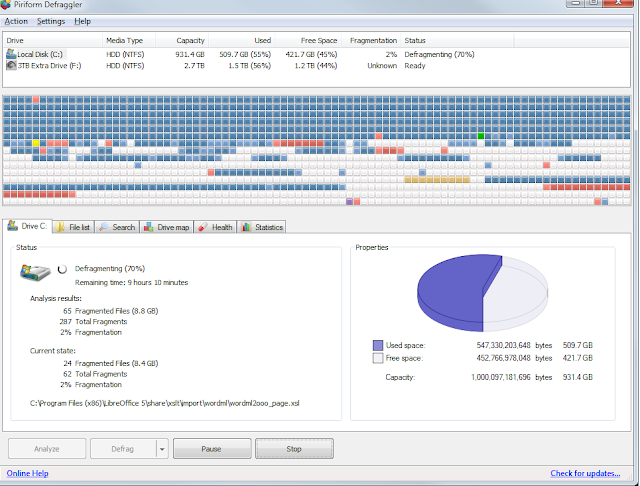
Task: Click "509.7 GB (55%)" used value
Action: tap(245, 54)
